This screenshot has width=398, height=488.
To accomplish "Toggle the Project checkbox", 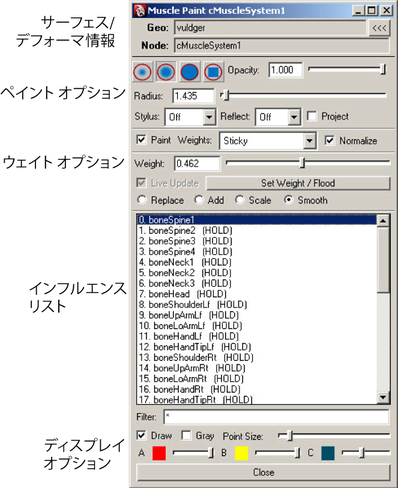I will click(312, 116).
